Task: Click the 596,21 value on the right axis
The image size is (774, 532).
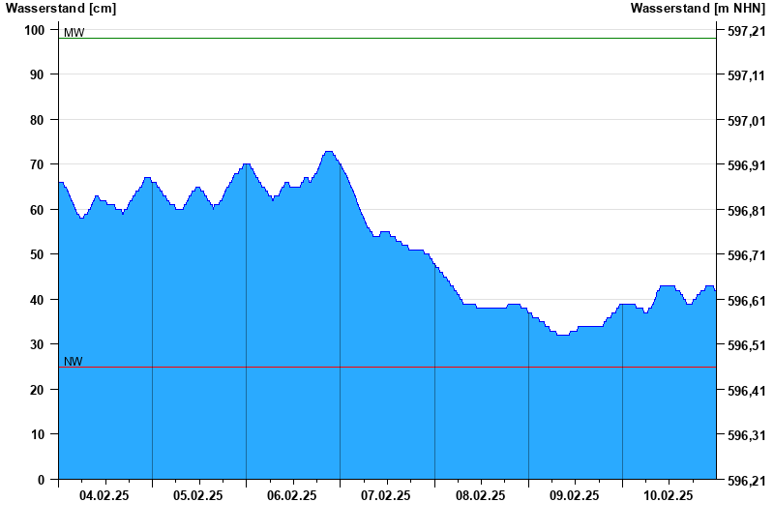Action: (746, 481)
